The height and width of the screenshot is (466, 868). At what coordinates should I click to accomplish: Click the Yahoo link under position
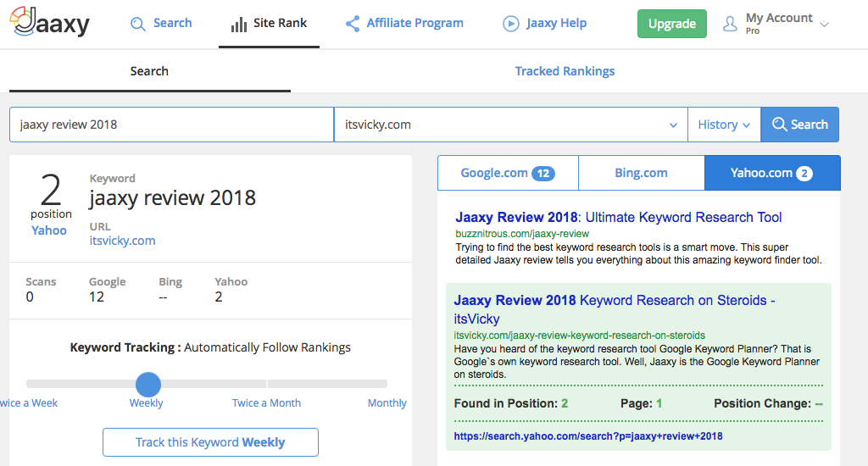pyautogui.click(x=48, y=230)
